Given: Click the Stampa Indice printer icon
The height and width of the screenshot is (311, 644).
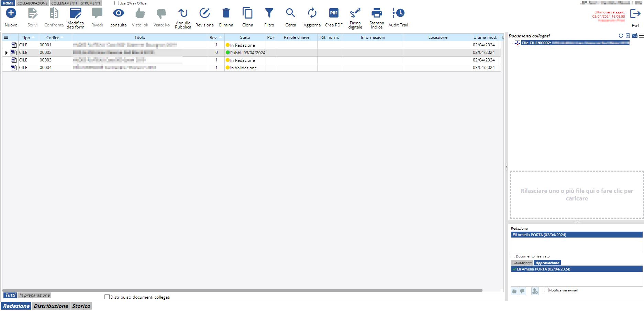Looking at the screenshot, I should [377, 13].
